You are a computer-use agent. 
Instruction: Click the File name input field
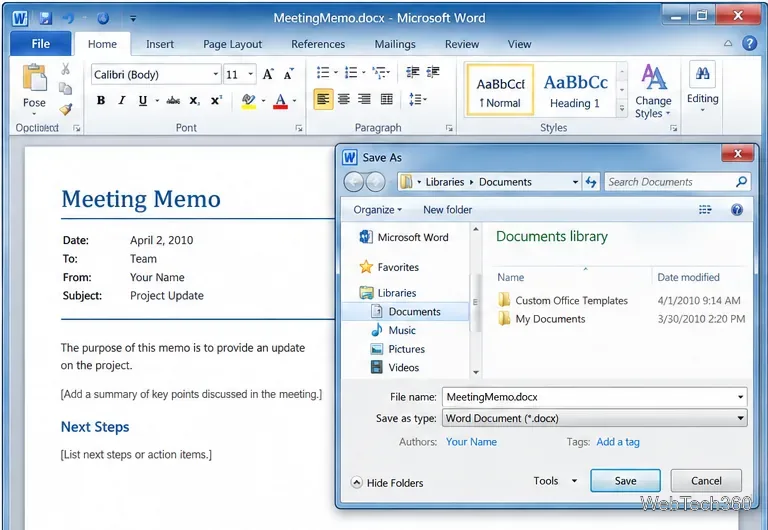click(595, 397)
